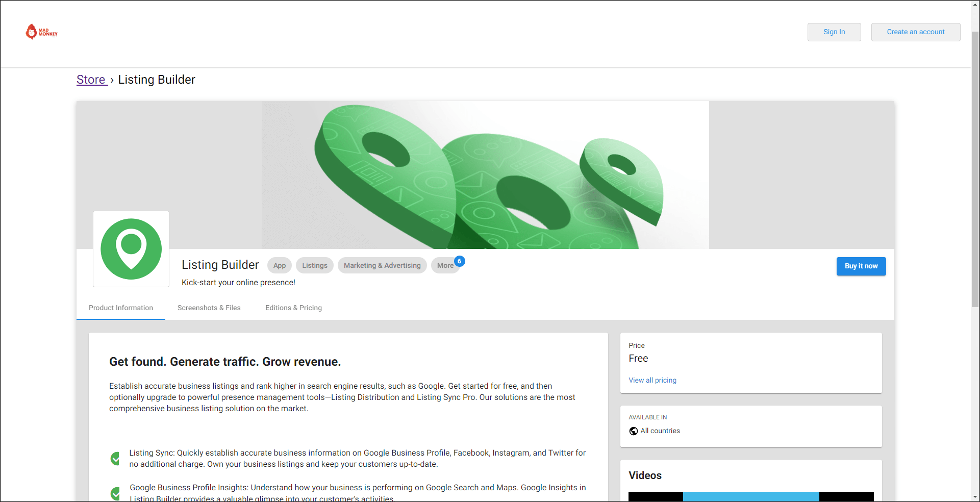Screen dimensions: 980x502
Task: Click the scrollbar down arrow
Action: [975, 497]
